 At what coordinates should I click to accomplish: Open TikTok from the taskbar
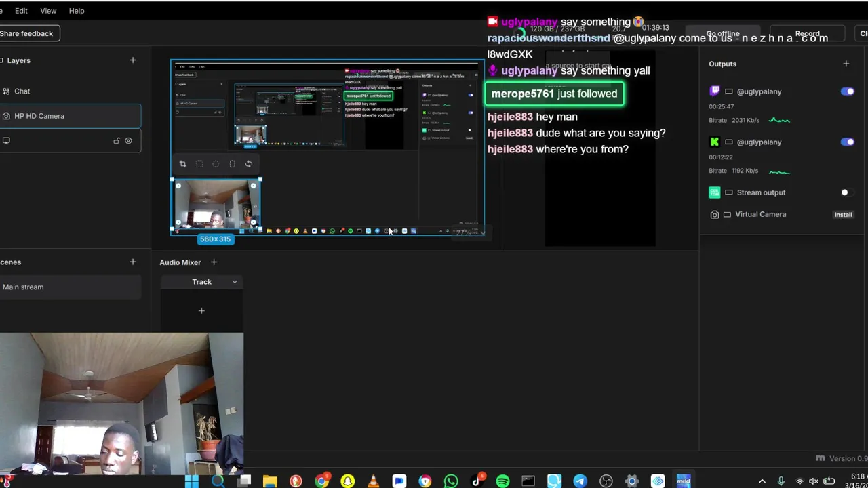point(477,481)
